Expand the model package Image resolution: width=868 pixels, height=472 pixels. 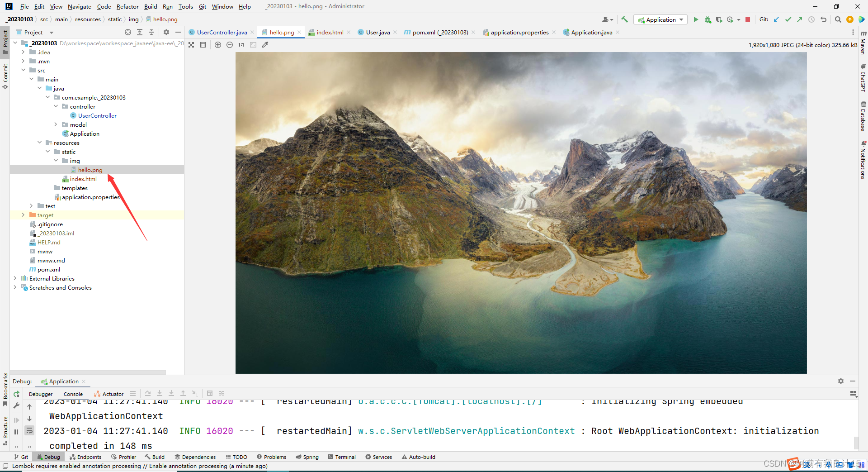[56, 124]
